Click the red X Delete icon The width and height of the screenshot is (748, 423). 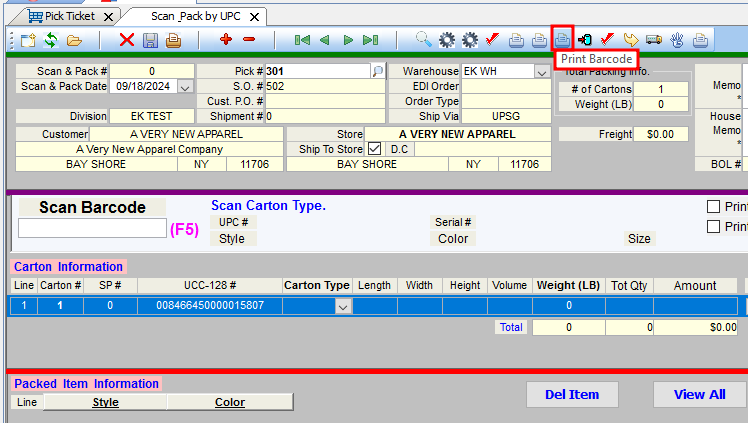(127, 40)
